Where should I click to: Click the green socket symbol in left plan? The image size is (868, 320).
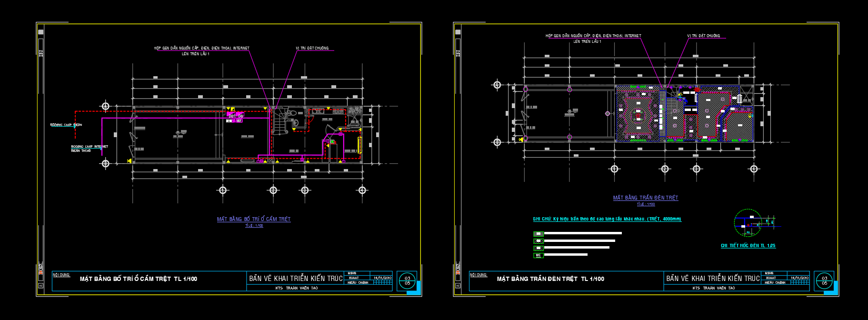tap(332, 141)
